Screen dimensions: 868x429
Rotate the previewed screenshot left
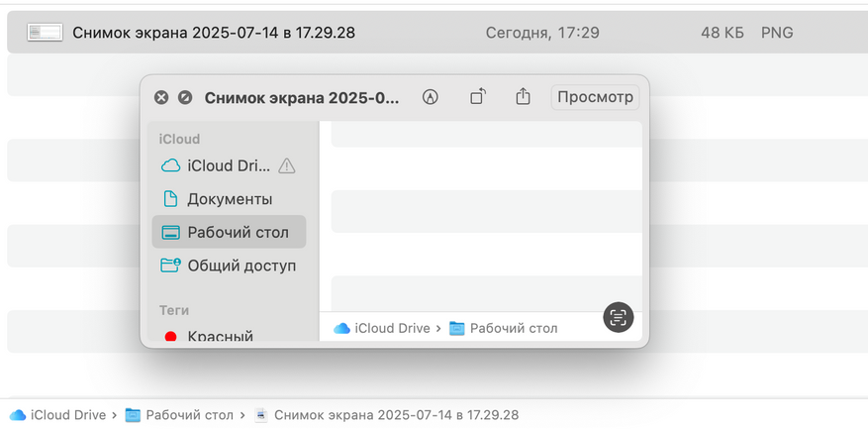click(x=478, y=97)
